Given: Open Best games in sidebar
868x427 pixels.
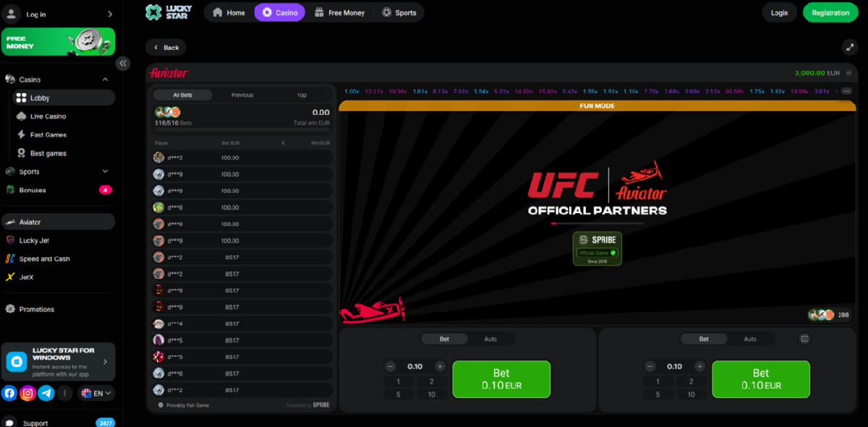Looking at the screenshot, I should [x=48, y=153].
